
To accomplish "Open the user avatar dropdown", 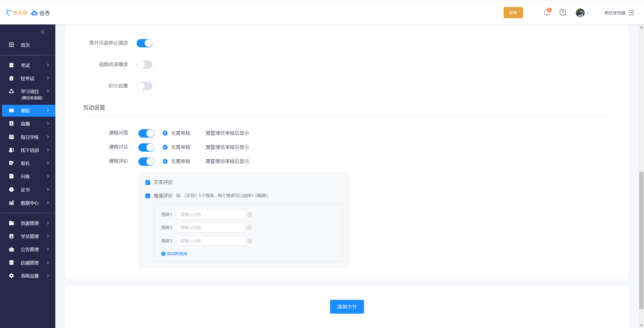I will pos(583,13).
